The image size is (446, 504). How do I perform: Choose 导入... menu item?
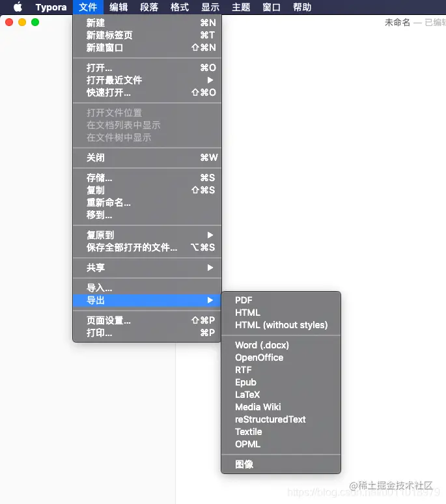(x=147, y=288)
